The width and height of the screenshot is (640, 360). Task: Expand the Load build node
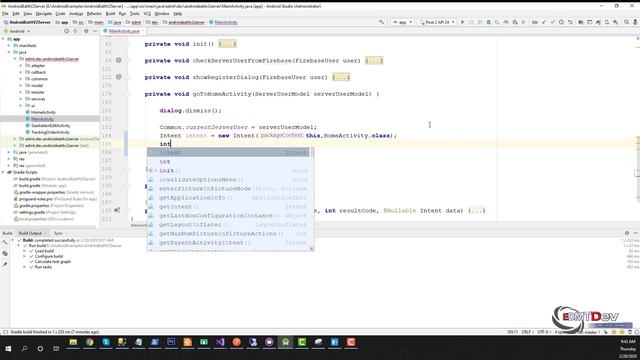[24, 251]
